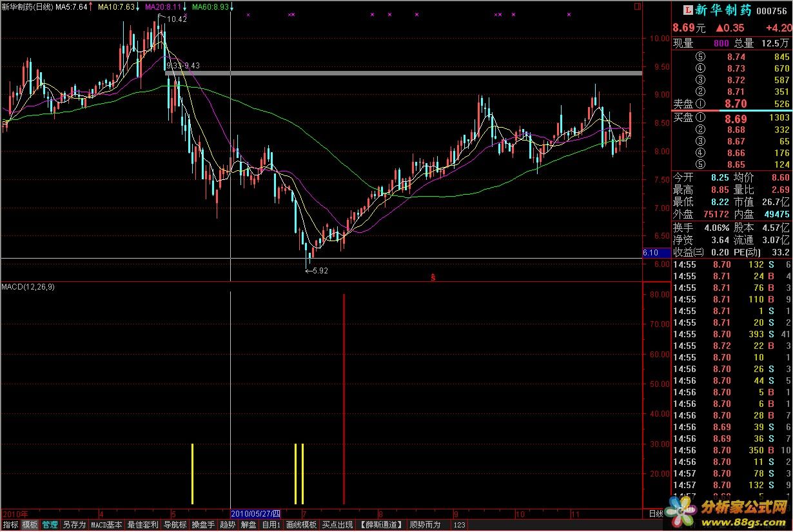The image size is (793, 532).
Task: Click the tall dark red signal bar
Action: coord(344,399)
